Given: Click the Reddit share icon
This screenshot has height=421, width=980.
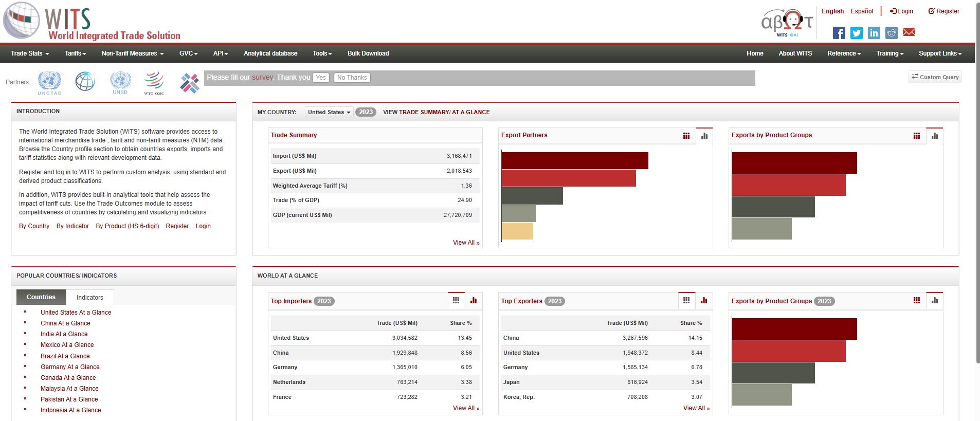Looking at the screenshot, I should pos(891,33).
